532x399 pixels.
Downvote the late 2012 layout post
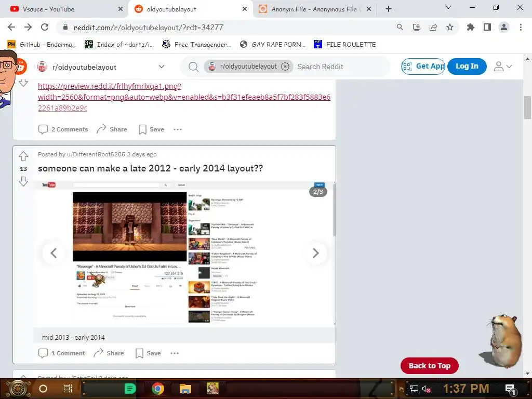(23, 181)
